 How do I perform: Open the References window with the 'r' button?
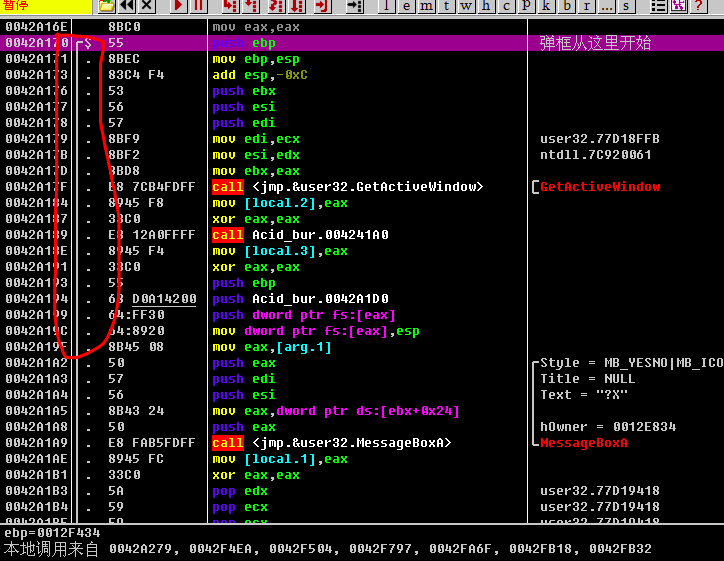(586, 6)
